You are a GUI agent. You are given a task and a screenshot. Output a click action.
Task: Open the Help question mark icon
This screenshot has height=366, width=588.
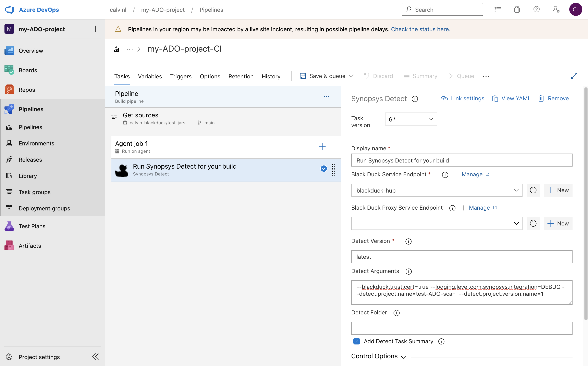(536, 9)
